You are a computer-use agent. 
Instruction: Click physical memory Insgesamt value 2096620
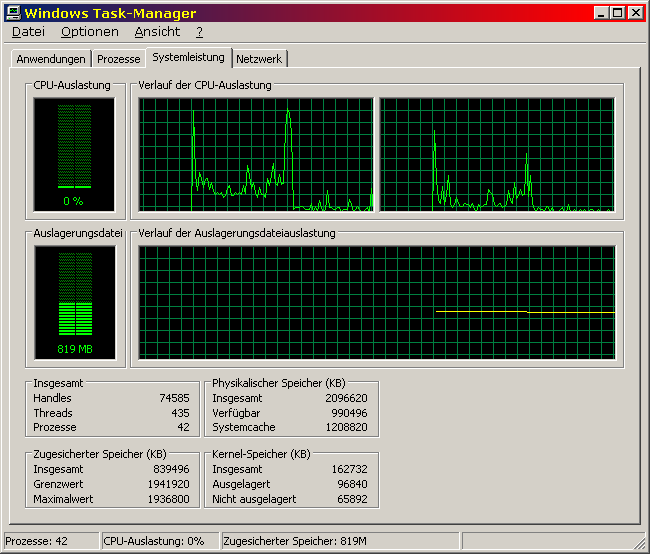(346, 398)
